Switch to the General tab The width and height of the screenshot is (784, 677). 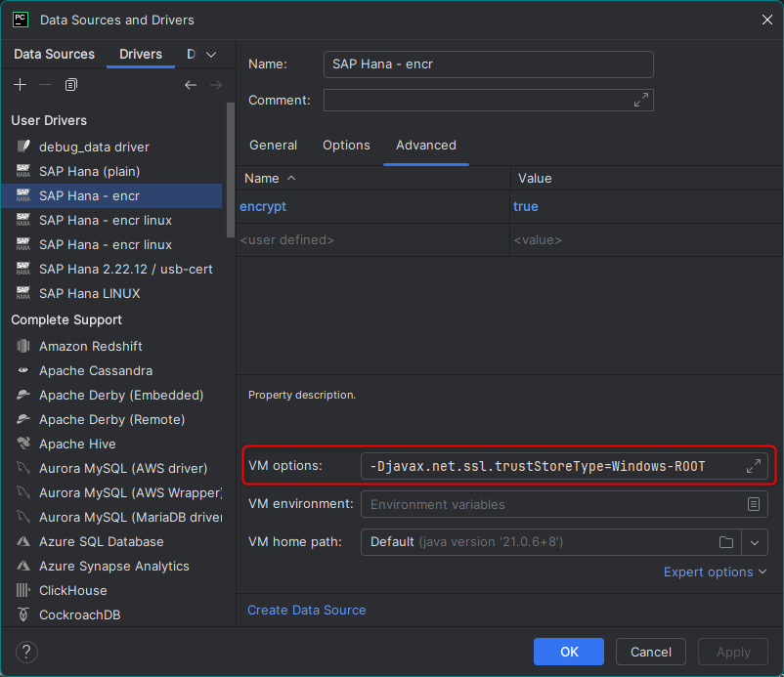point(273,145)
